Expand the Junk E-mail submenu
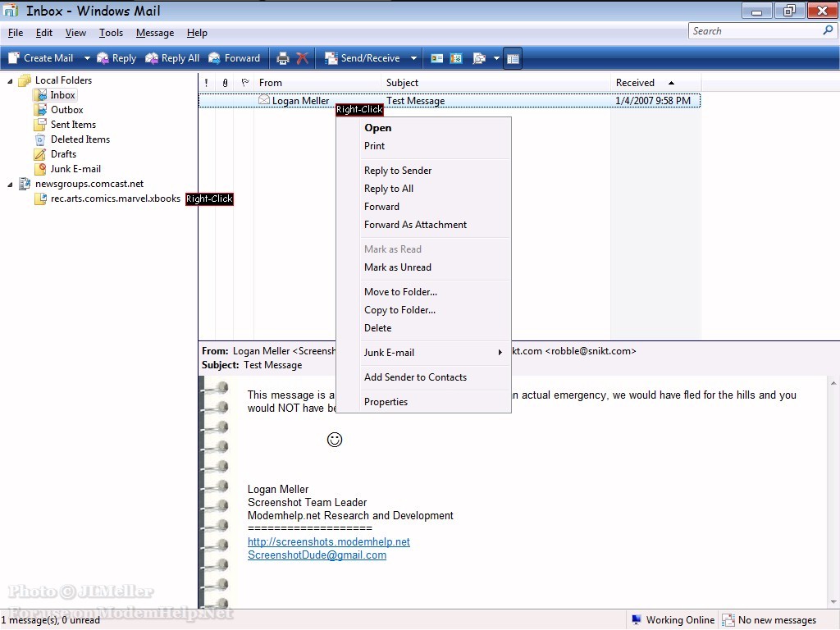This screenshot has height=630, width=840. click(x=423, y=353)
